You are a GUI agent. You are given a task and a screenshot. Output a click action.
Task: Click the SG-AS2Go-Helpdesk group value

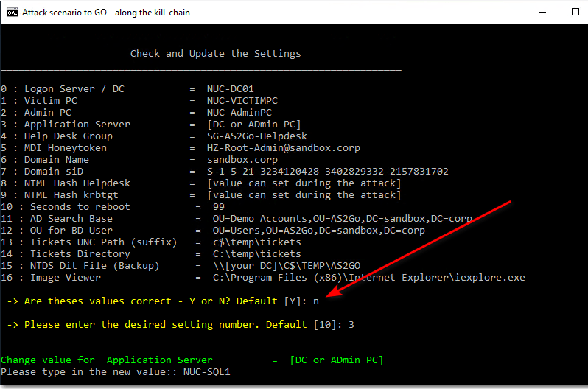256,136
